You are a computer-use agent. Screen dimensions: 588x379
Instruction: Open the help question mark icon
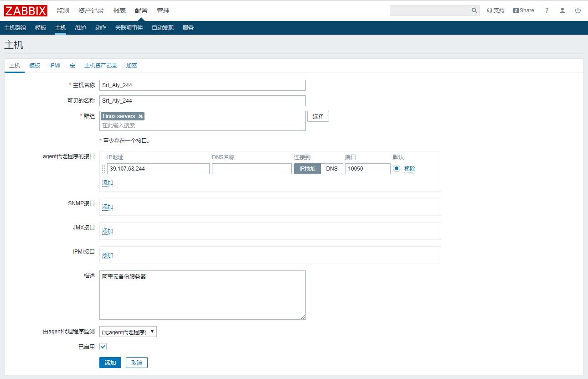coord(547,10)
